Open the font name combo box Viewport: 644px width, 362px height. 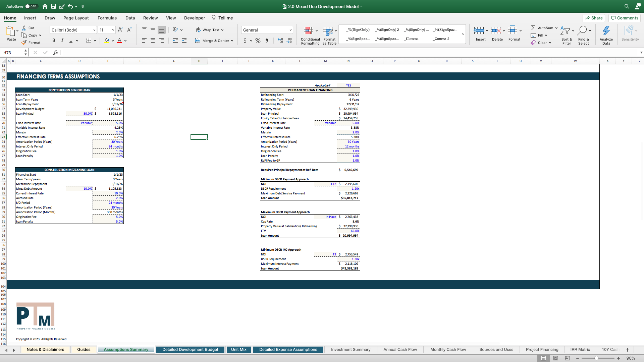(x=73, y=30)
